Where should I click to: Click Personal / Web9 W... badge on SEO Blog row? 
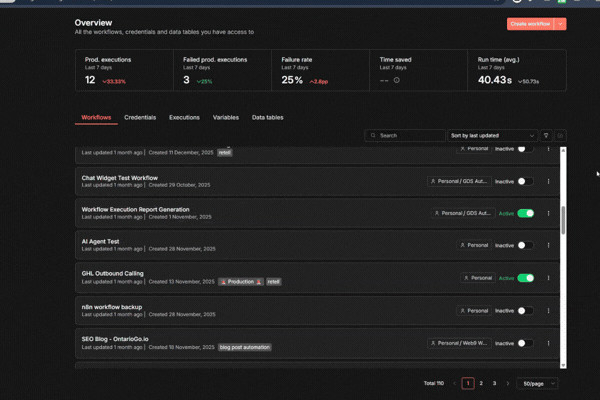click(459, 343)
